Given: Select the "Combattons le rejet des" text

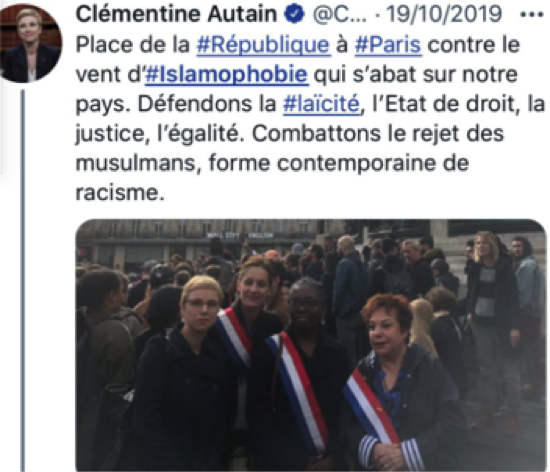Looking at the screenshot, I should pyautogui.click(x=378, y=134).
